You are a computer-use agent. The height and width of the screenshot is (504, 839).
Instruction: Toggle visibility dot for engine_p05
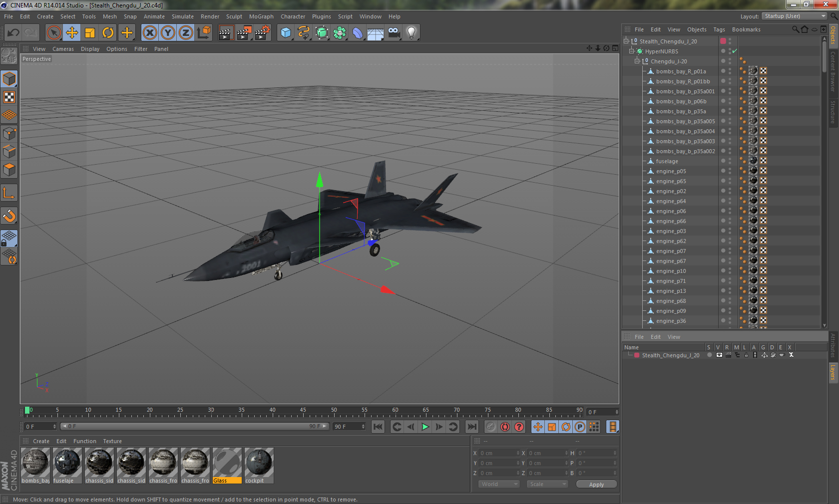coord(723,171)
